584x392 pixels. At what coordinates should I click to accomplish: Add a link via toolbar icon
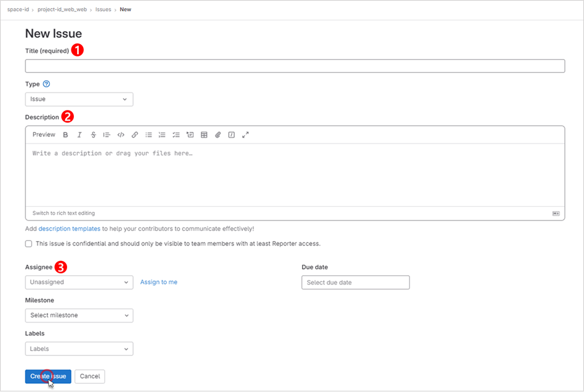(134, 135)
